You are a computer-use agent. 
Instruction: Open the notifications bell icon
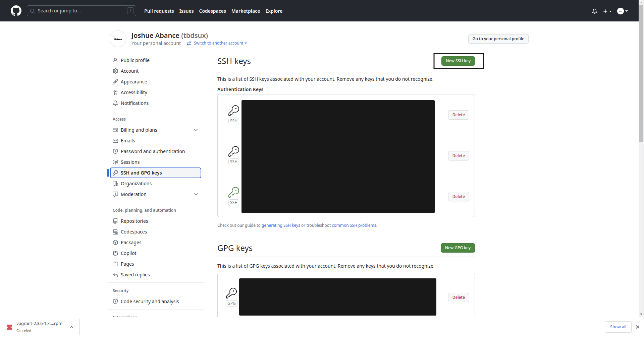[594, 11]
